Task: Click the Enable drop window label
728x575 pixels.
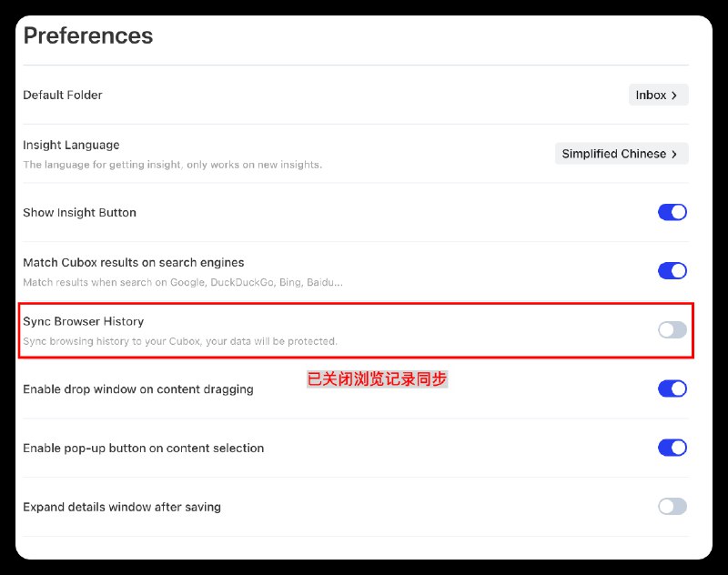Action: click(x=138, y=388)
